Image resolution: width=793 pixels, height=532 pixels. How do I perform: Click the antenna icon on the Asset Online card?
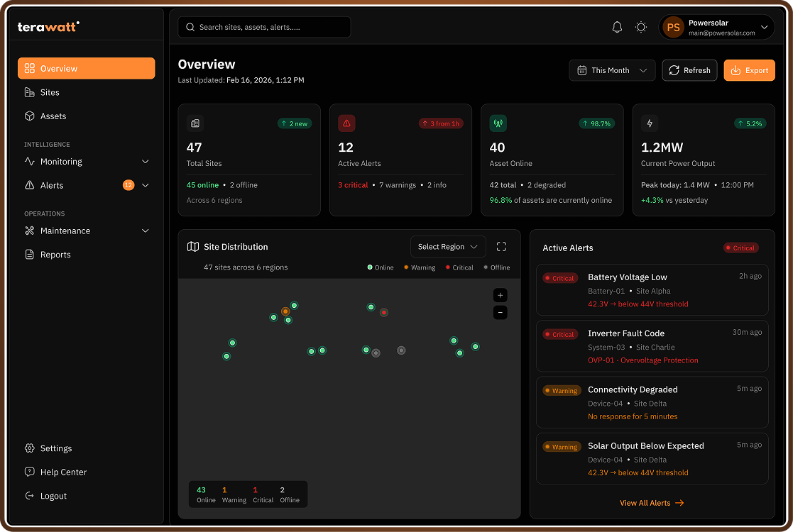(x=498, y=123)
